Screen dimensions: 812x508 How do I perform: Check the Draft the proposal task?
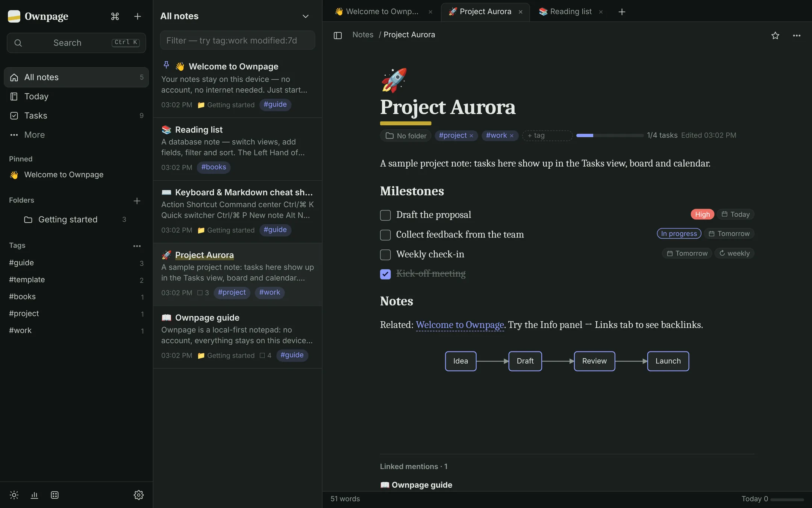[x=385, y=215]
